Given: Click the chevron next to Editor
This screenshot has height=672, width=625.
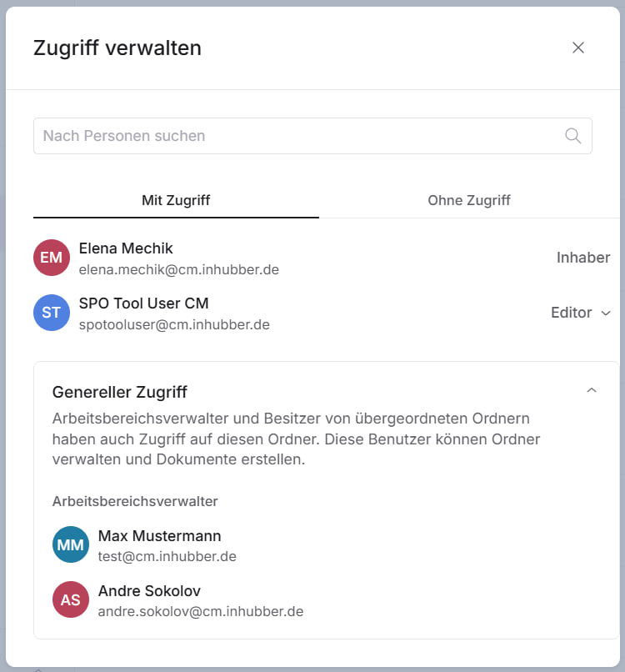Looking at the screenshot, I should (x=606, y=313).
